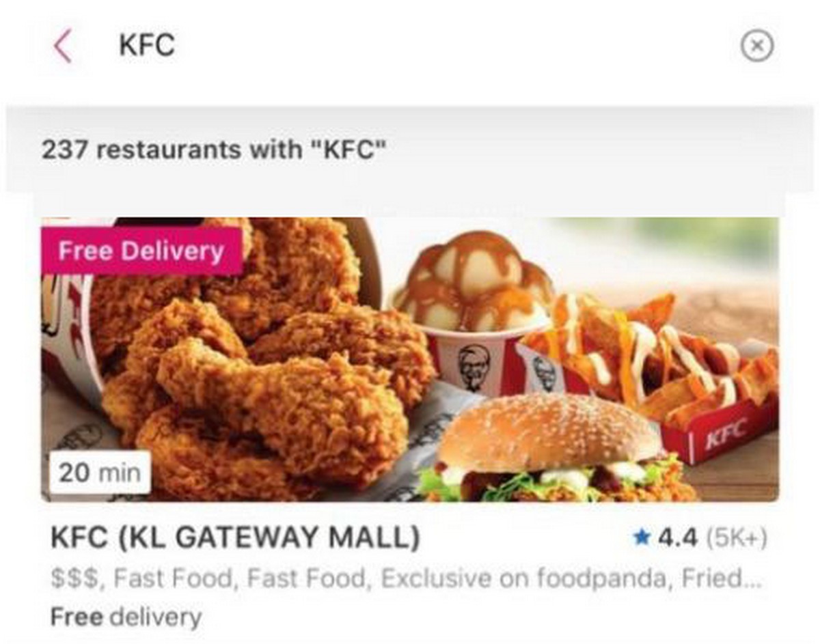The image size is (820, 644).
Task: Tap the cuisine tags line starting with $$$
Action: 406,579
